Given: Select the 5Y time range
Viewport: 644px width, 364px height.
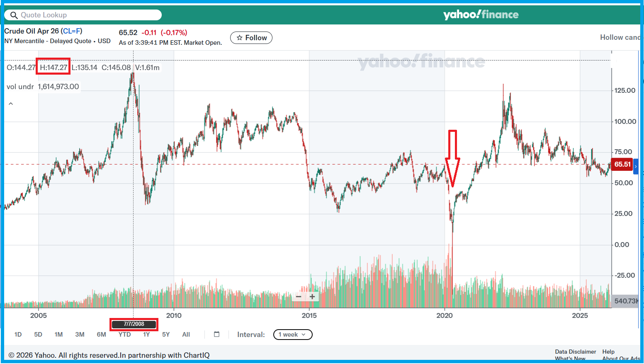Looking at the screenshot, I should pos(166,335).
